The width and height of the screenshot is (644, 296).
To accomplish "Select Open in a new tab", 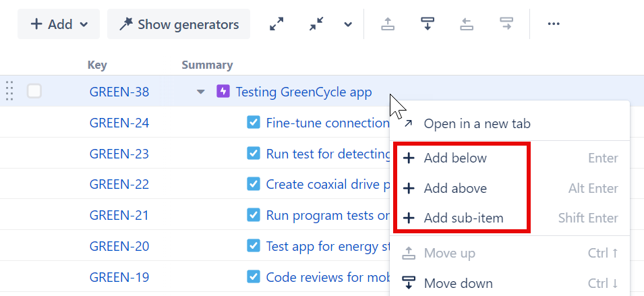I will [477, 123].
